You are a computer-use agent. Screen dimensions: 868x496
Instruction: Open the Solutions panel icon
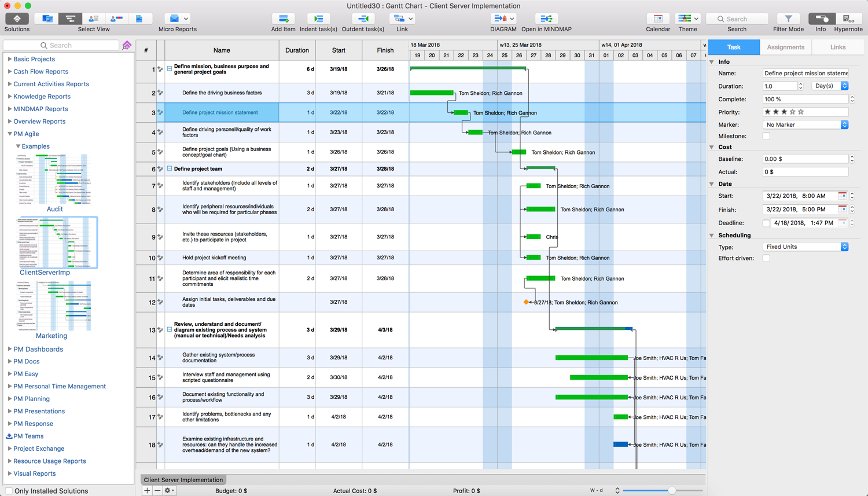(x=17, y=19)
